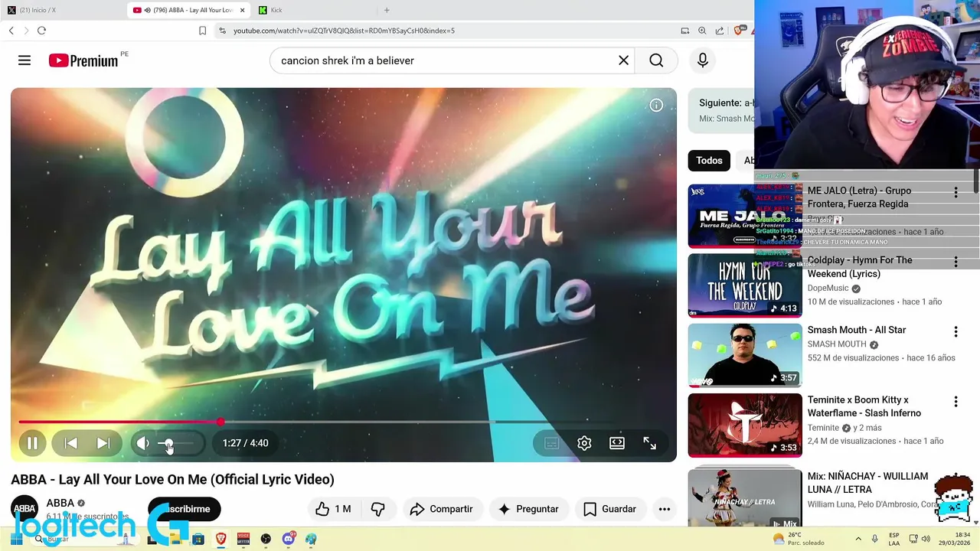This screenshot has height=551, width=980.
Task: Subscribe to the ABBA channel
Action: tap(184, 509)
